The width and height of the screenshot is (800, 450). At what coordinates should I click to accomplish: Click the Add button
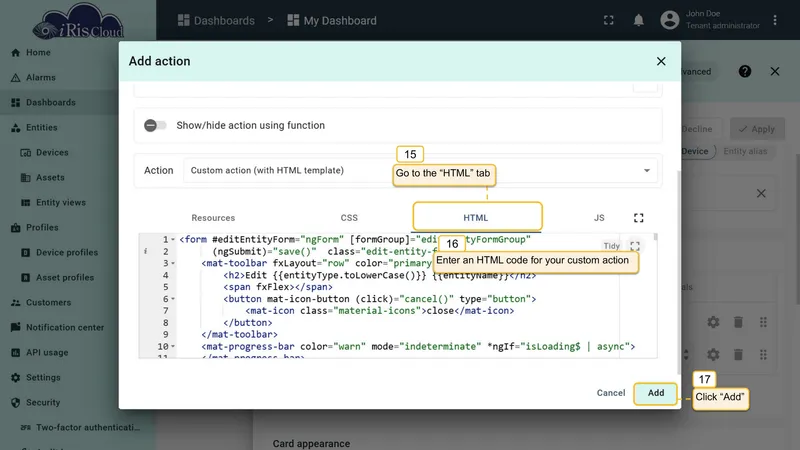[x=656, y=393]
